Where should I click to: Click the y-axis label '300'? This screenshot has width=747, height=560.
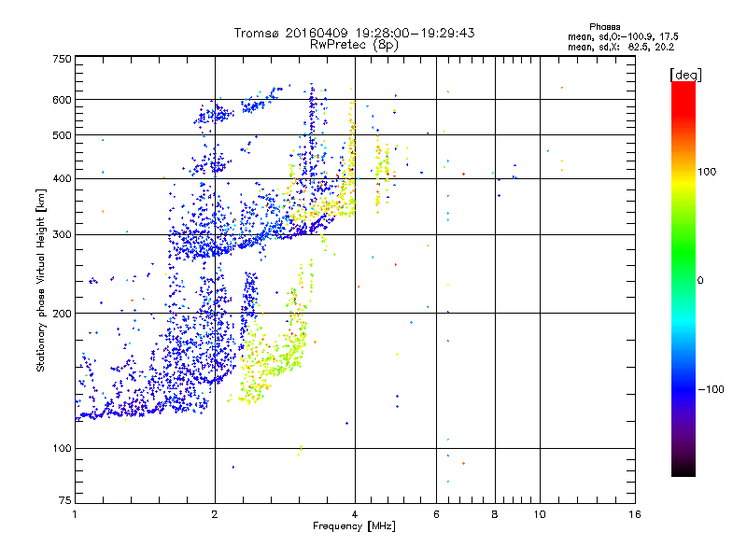tap(63, 234)
